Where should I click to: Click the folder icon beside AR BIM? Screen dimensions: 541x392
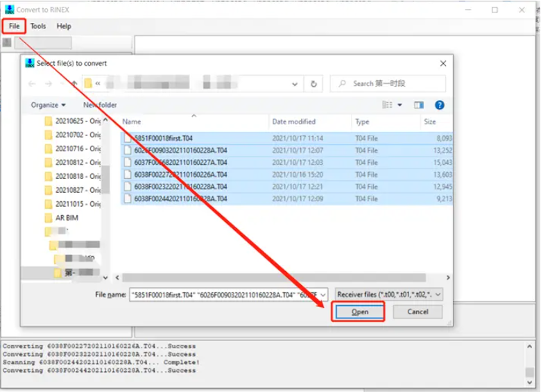(49, 218)
